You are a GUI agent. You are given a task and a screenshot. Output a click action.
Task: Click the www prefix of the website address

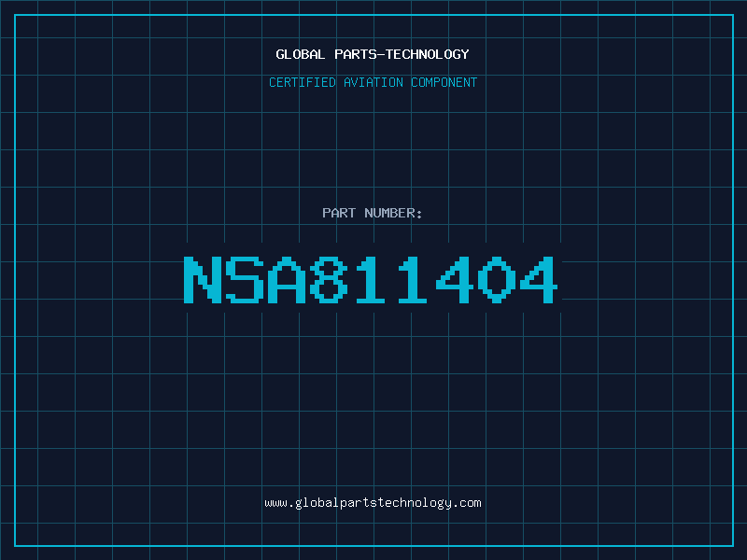pos(275,504)
